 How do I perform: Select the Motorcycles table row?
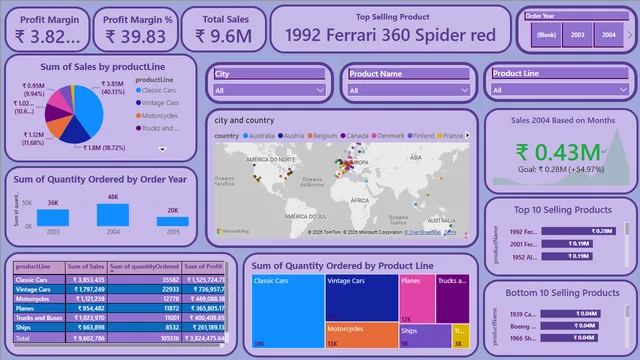(x=119, y=299)
